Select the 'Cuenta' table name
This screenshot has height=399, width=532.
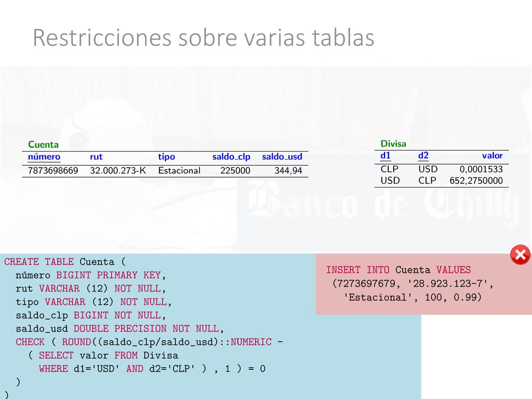(x=43, y=144)
